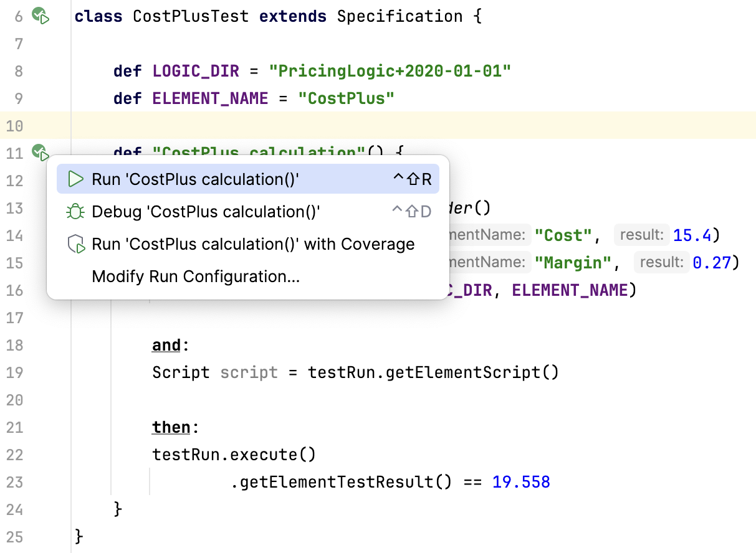
Task: Click the then: label on line 21
Action: 172,427
